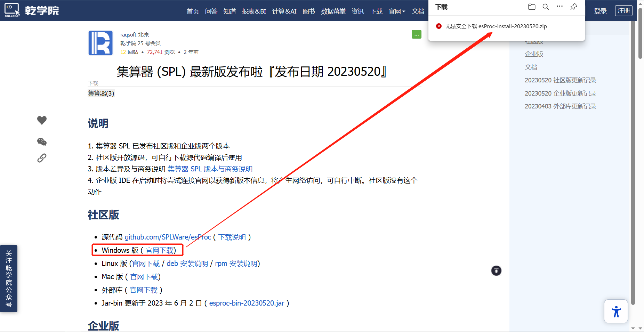Share via WeChat icon

[42, 141]
